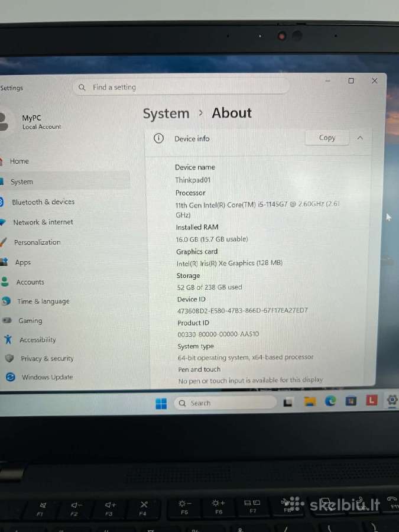Click the 52 GB of 238 GB used text
399x532 pixels.
(x=209, y=287)
